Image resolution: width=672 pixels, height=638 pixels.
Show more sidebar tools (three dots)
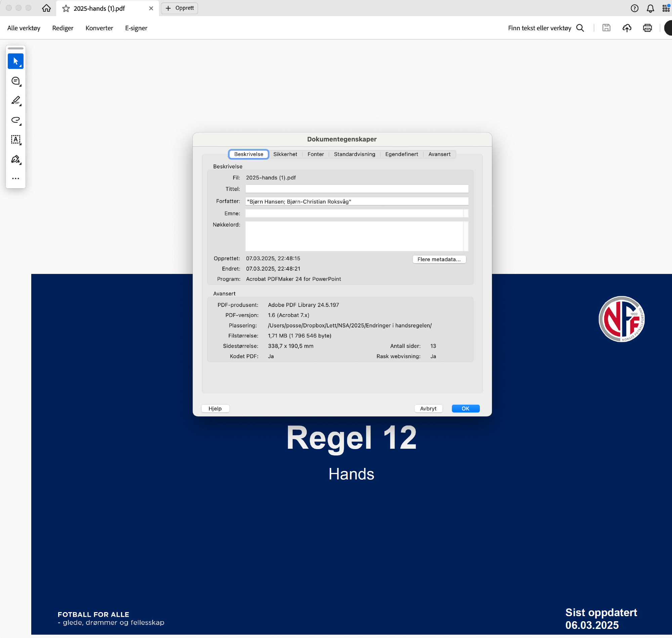(16, 178)
